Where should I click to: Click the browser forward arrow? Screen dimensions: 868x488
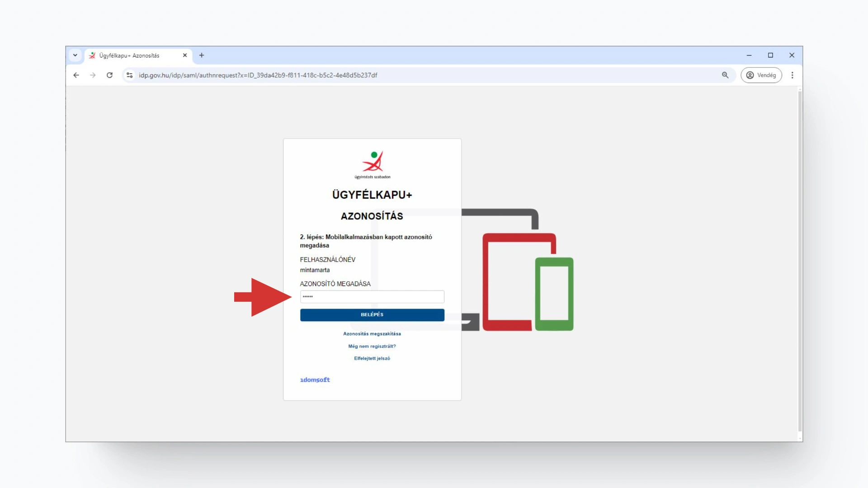(x=93, y=75)
